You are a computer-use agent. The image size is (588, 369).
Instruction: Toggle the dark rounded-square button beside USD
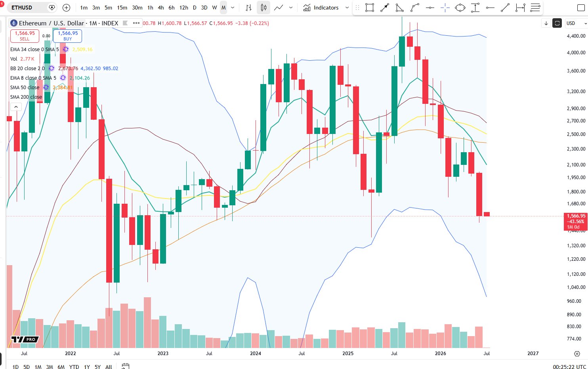[x=557, y=23]
